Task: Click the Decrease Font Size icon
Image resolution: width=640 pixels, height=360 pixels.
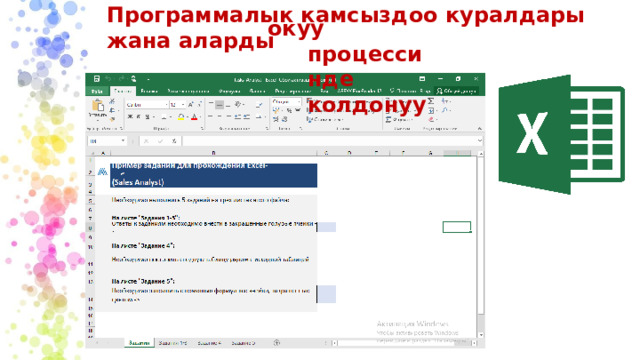Action: click(x=200, y=105)
